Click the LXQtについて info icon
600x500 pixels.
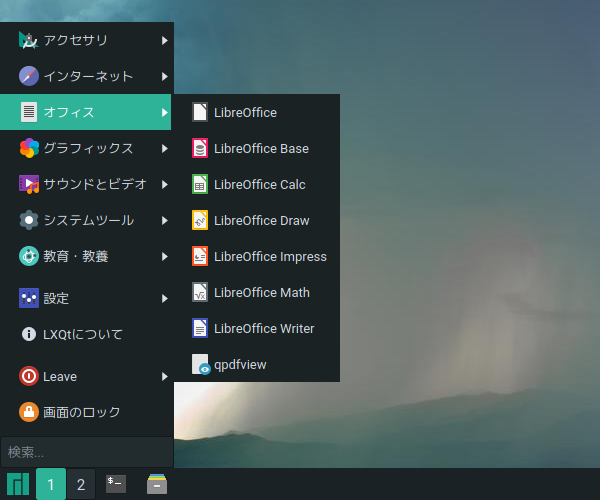coord(29,334)
